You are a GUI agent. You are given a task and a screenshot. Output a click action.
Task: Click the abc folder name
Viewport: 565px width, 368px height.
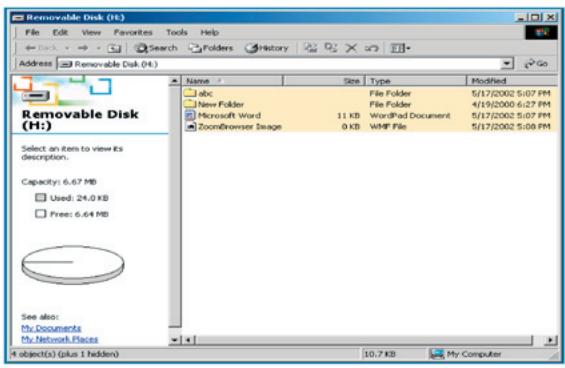pos(205,93)
